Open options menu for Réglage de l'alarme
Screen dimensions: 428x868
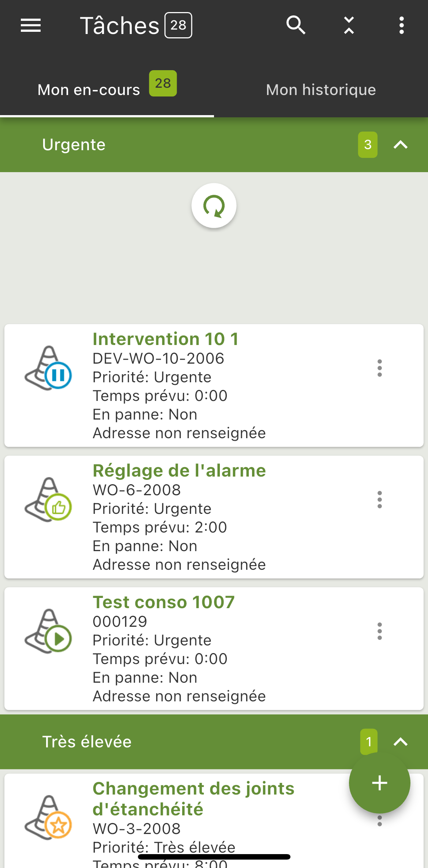[380, 500]
